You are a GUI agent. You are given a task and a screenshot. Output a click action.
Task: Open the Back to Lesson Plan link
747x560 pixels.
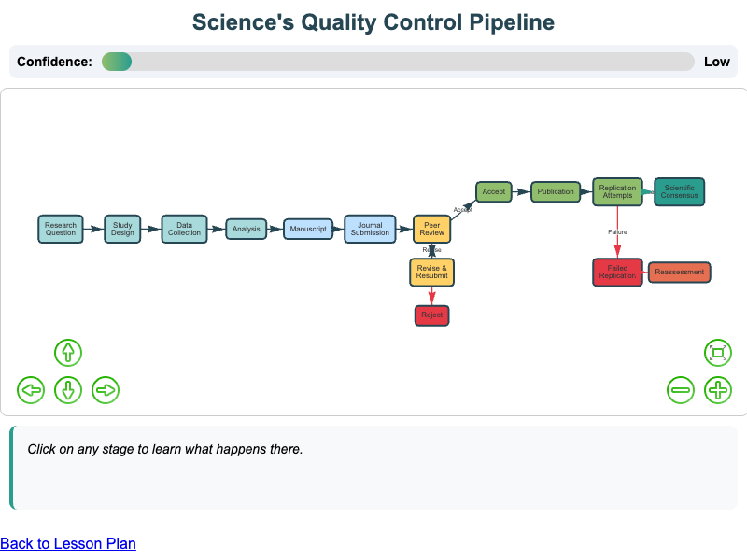click(x=68, y=543)
